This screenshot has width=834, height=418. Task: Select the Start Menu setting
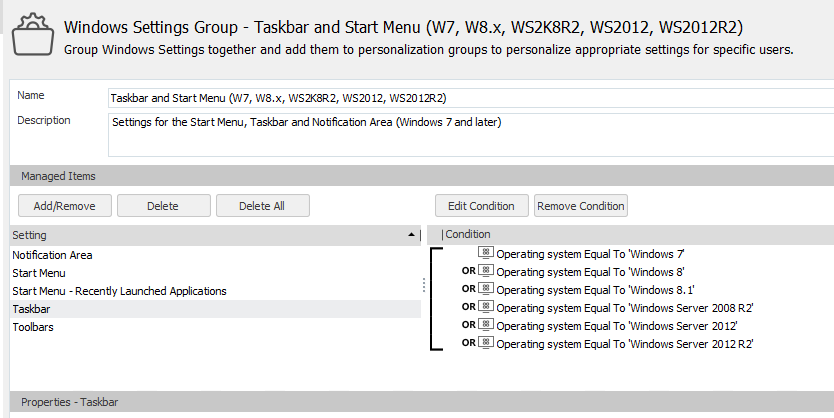pos(39,273)
